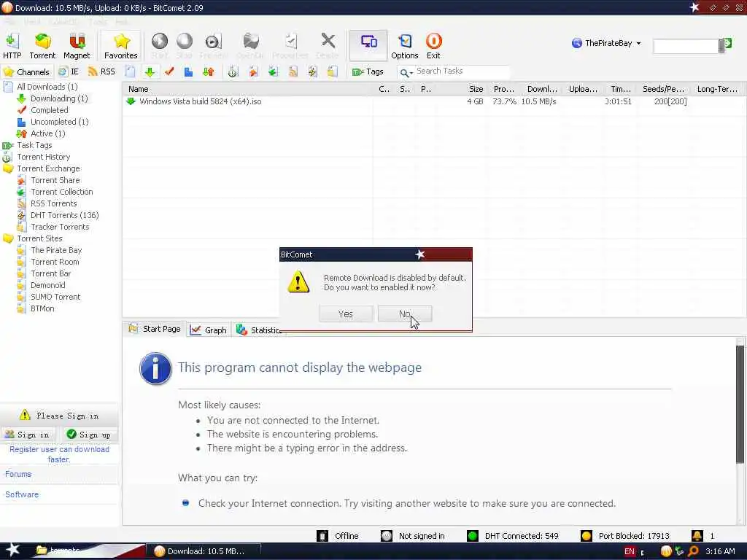The width and height of the screenshot is (747, 560).
Task: Click green down-arrow Downloading filter icon
Action: (150, 72)
